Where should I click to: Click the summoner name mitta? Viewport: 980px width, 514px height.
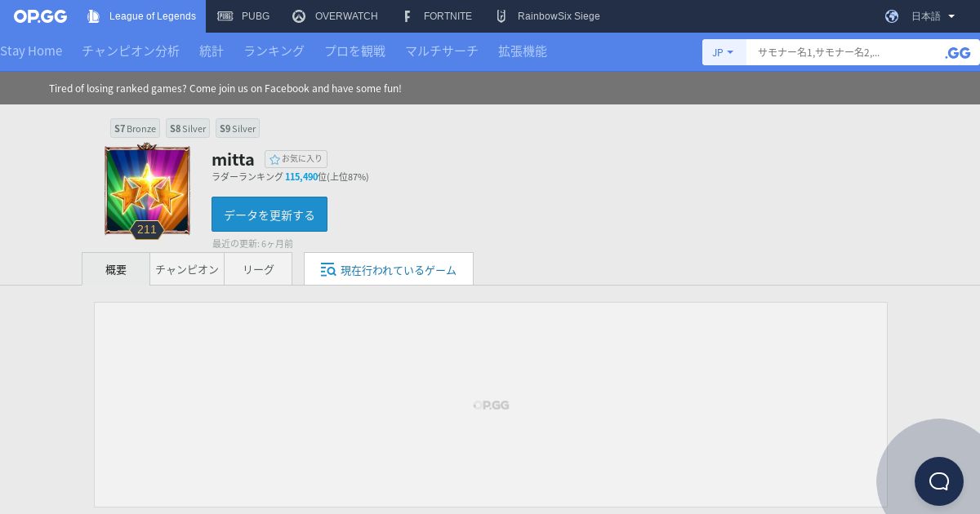(x=233, y=159)
